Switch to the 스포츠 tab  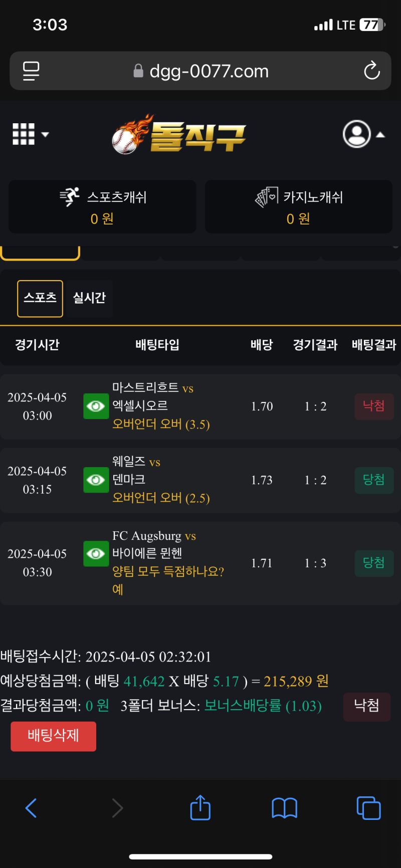click(40, 298)
